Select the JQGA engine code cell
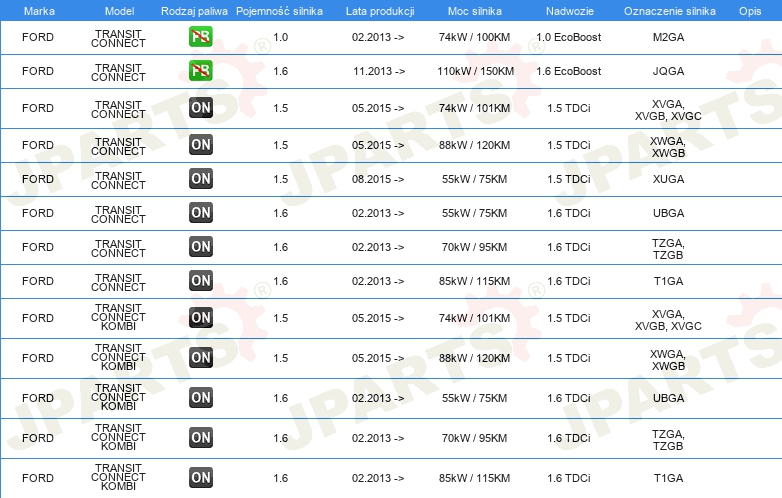782x498 pixels. [668, 71]
